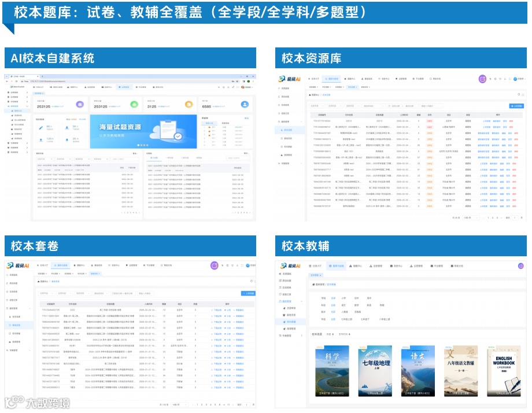Select 数学 in the 校本教辅 subject filter
532x413 pixels.
point(357,305)
